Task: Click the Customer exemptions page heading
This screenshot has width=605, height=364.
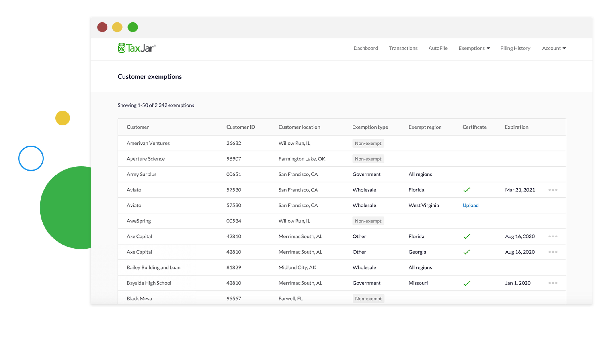Action: point(149,77)
